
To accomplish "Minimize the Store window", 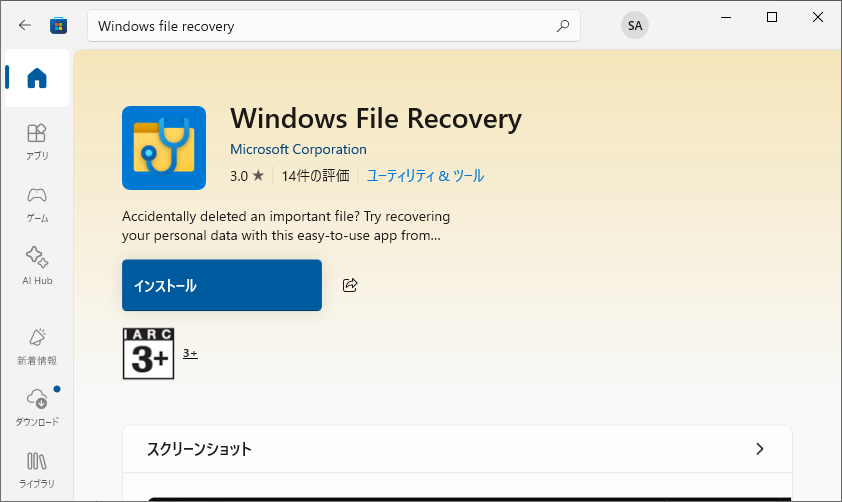I will click(x=726, y=17).
